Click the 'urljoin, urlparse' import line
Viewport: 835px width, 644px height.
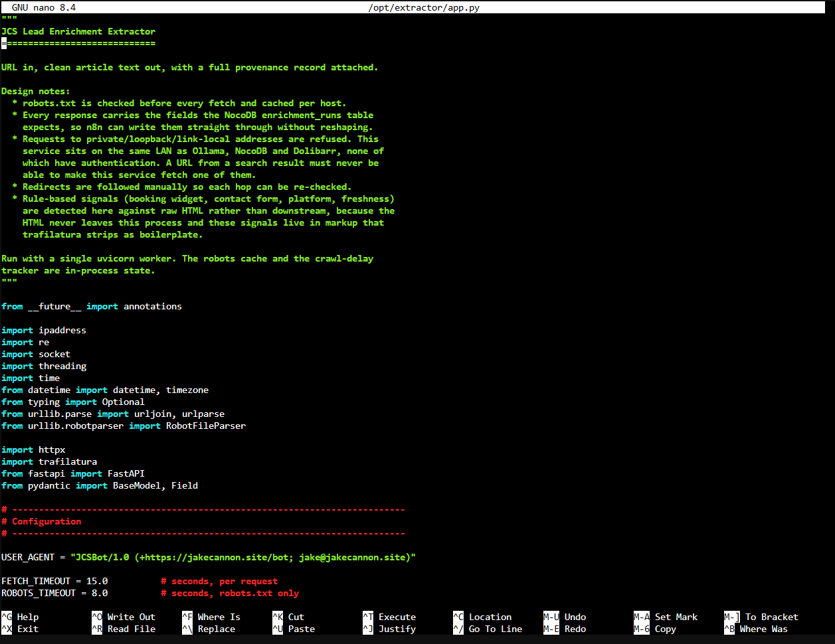click(x=113, y=414)
